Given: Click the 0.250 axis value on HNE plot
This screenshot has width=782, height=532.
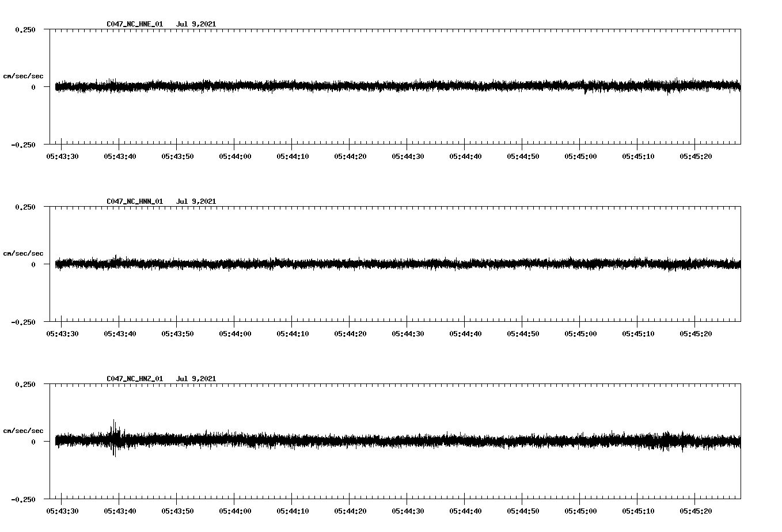Looking at the screenshot, I should click(25, 30).
